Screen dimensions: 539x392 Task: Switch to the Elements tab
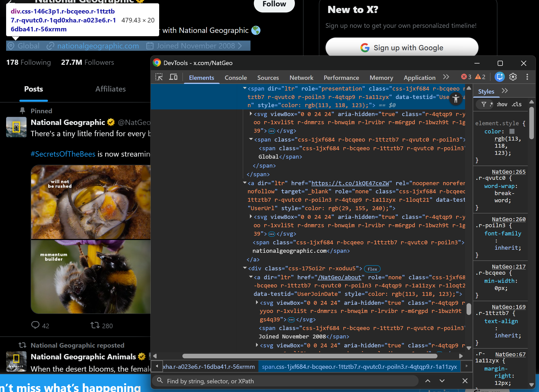202,78
